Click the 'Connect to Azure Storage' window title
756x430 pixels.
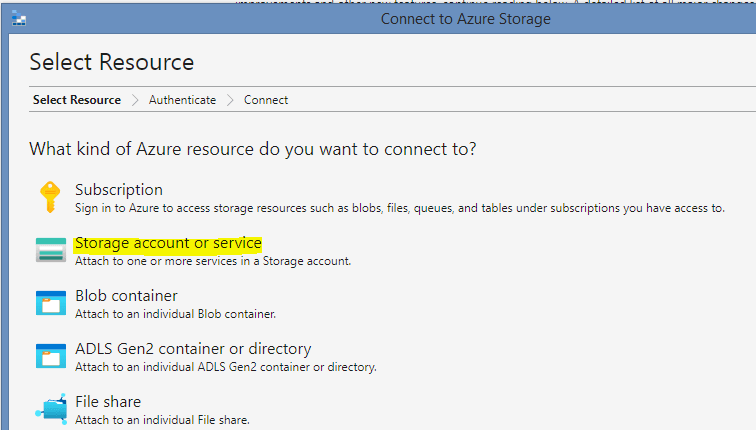click(466, 19)
